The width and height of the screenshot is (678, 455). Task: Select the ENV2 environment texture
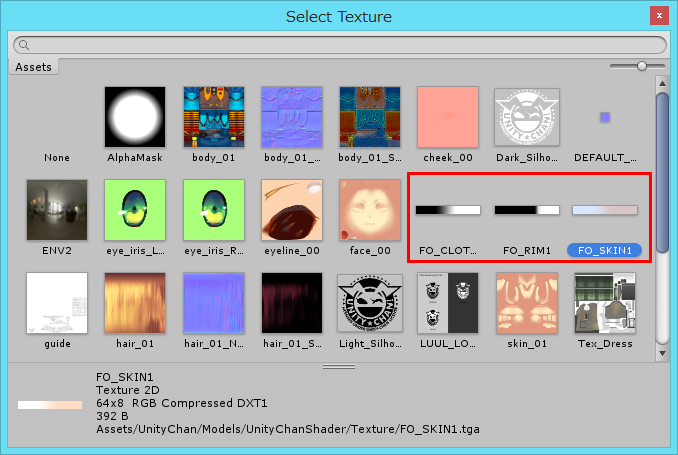pyautogui.click(x=57, y=210)
